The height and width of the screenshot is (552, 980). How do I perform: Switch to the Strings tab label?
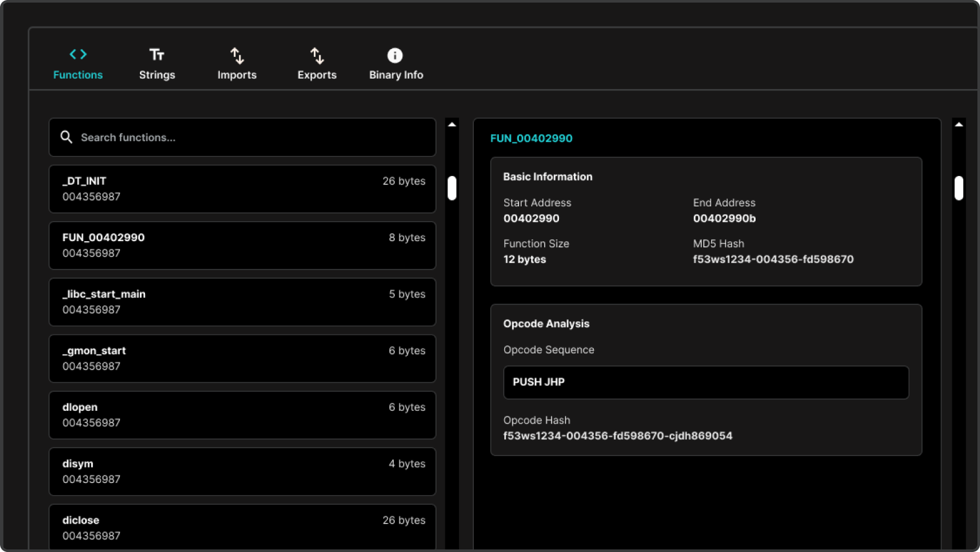click(157, 75)
